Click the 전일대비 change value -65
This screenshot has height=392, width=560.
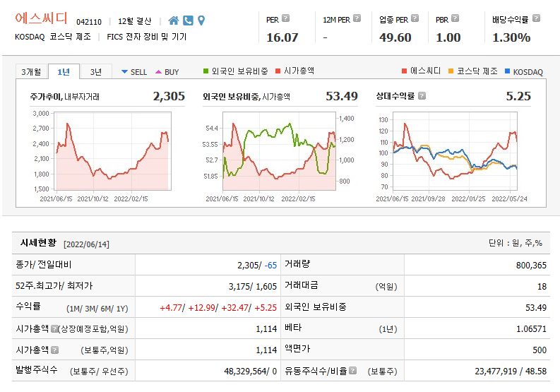(x=270, y=265)
